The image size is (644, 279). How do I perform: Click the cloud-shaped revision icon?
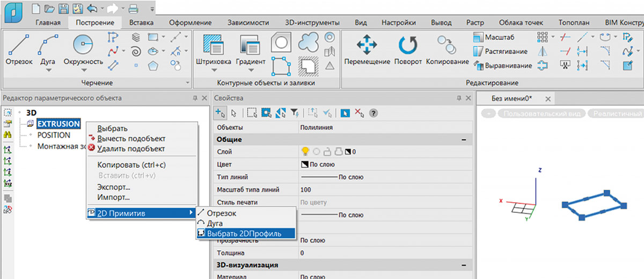click(308, 43)
